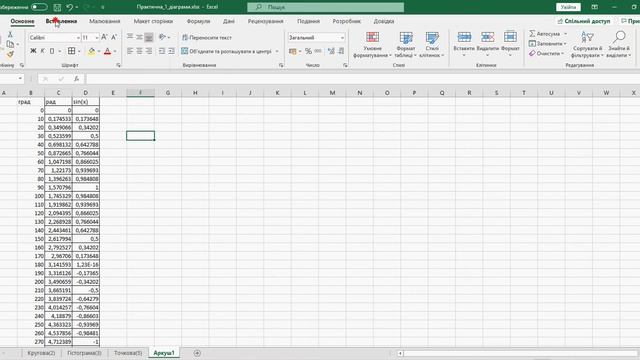Click Автосума sigma button
Screen dimensions: 640x360
(544, 33)
